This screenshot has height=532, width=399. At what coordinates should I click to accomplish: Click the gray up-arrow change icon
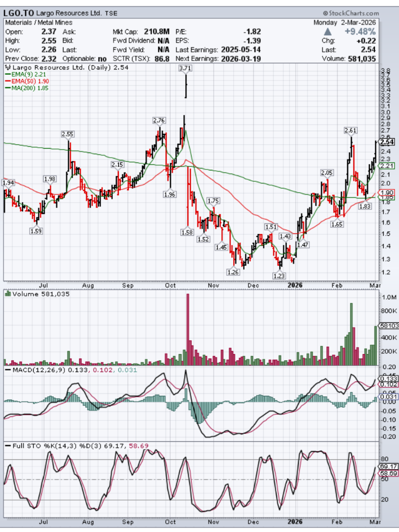click(x=328, y=32)
